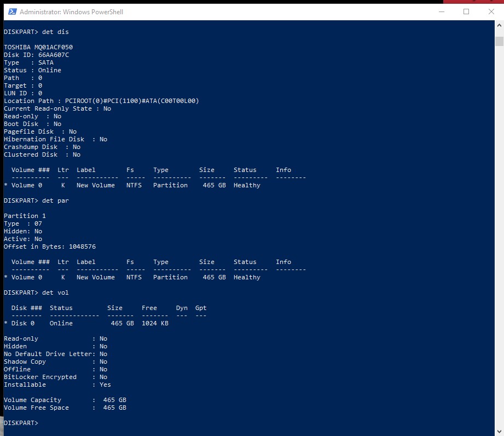Maximize the Administrator PowerShell window
Image resolution: width=504 pixels, height=436 pixels.
pos(466,12)
